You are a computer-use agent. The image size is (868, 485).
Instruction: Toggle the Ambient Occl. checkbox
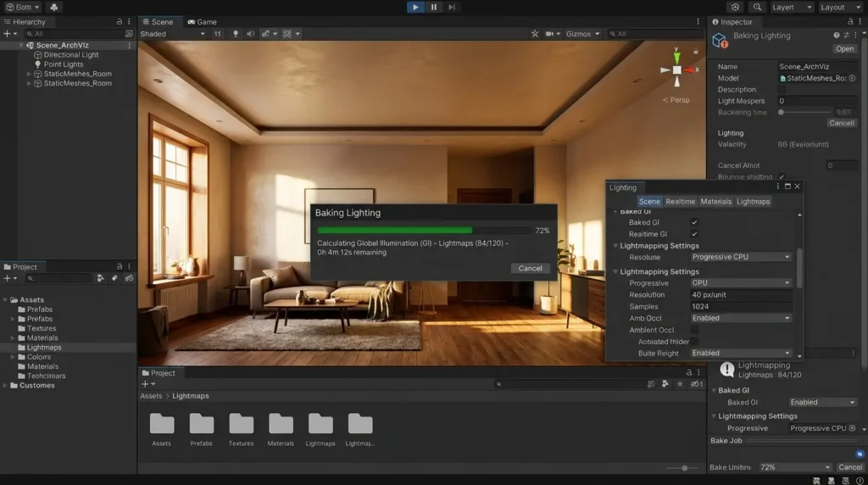coord(694,330)
